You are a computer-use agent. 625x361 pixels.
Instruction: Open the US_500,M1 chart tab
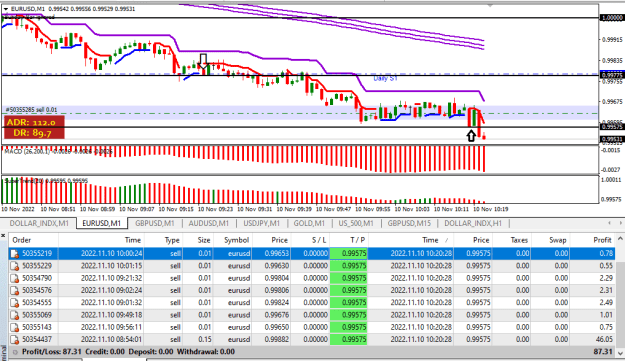356,224
